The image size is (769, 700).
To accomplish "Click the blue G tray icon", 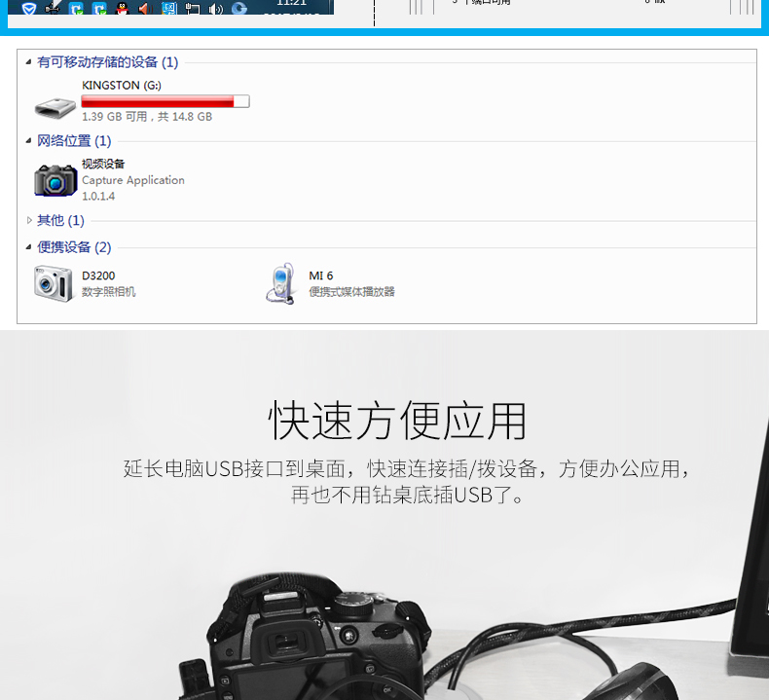I will pos(238,8).
